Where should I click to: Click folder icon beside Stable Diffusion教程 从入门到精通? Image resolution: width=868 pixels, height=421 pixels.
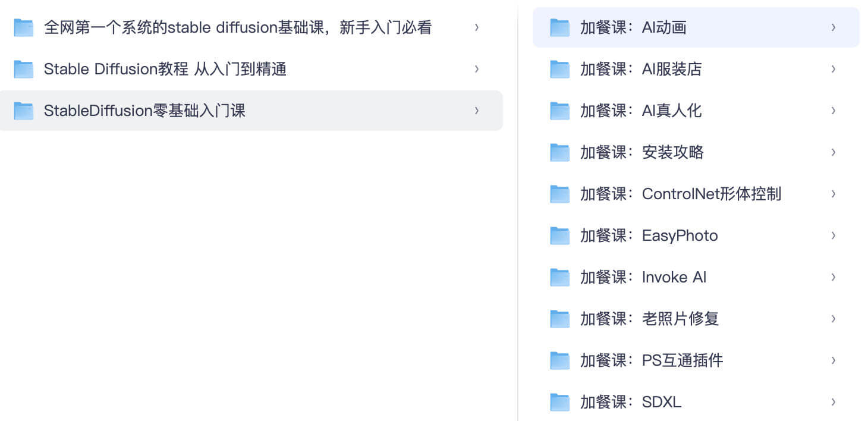[24, 69]
